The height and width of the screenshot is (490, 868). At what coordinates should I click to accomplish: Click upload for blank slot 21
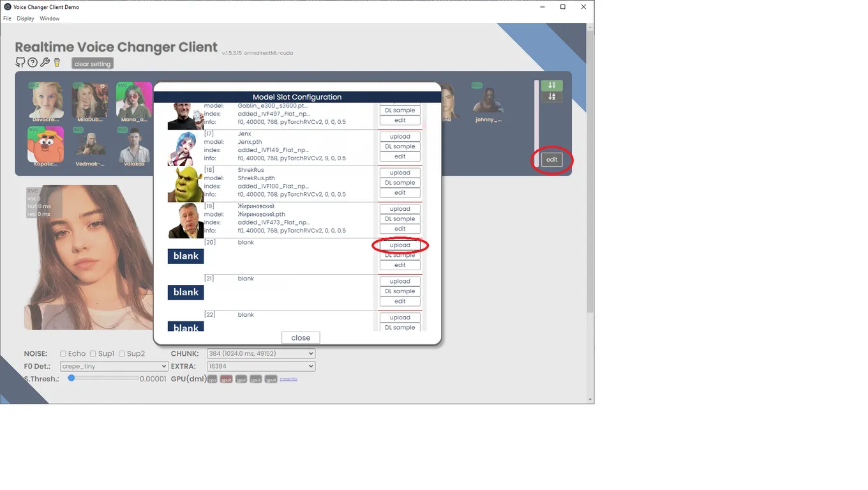pos(400,281)
